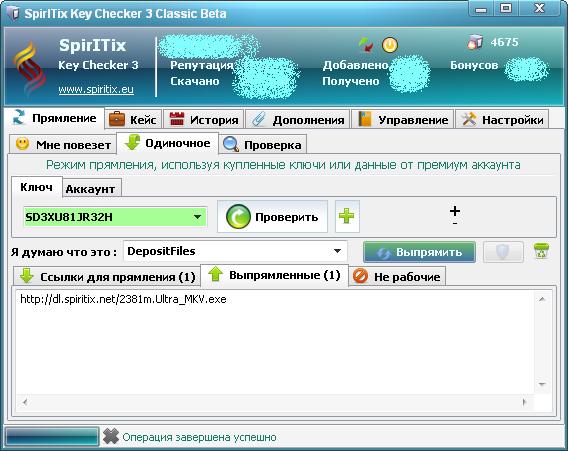Screen dimensions: 568x451
Task: Click the links list scroll down arrow
Action: [542, 384]
